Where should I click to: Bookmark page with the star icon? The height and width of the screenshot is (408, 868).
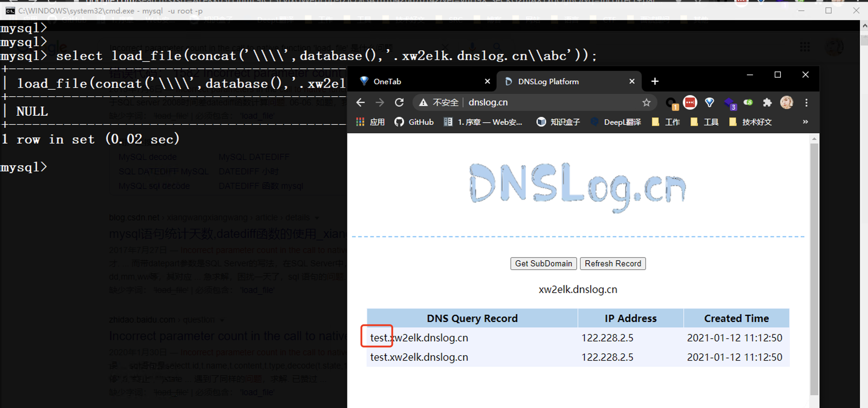coord(646,103)
